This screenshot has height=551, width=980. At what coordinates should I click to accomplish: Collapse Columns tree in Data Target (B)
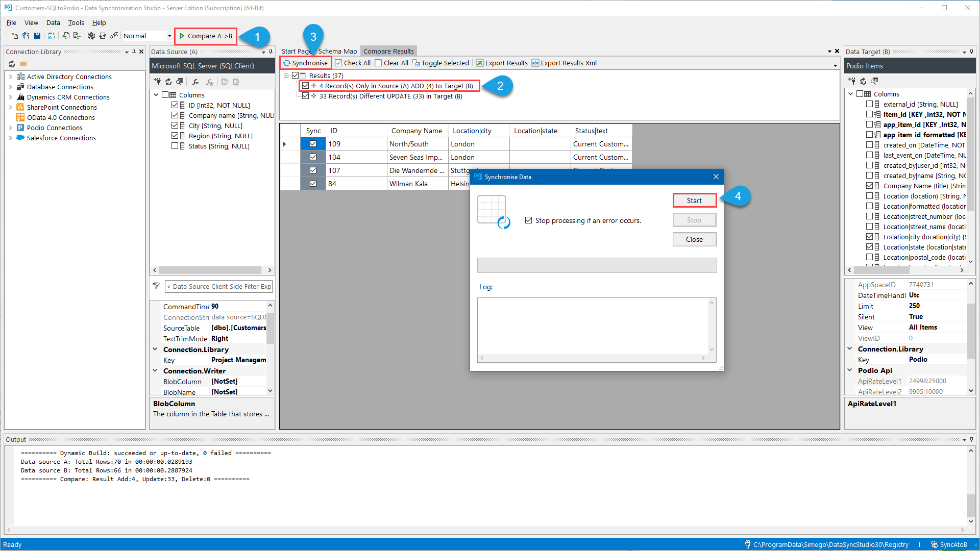[x=851, y=94]
